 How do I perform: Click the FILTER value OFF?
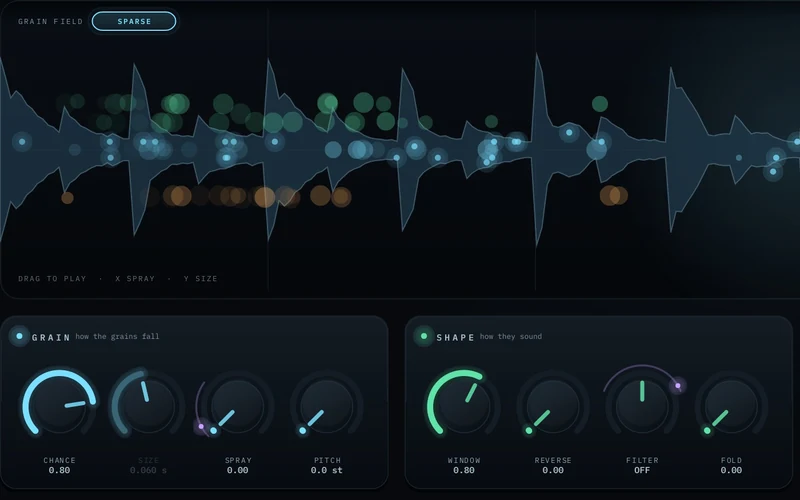[x=642, y=470]
